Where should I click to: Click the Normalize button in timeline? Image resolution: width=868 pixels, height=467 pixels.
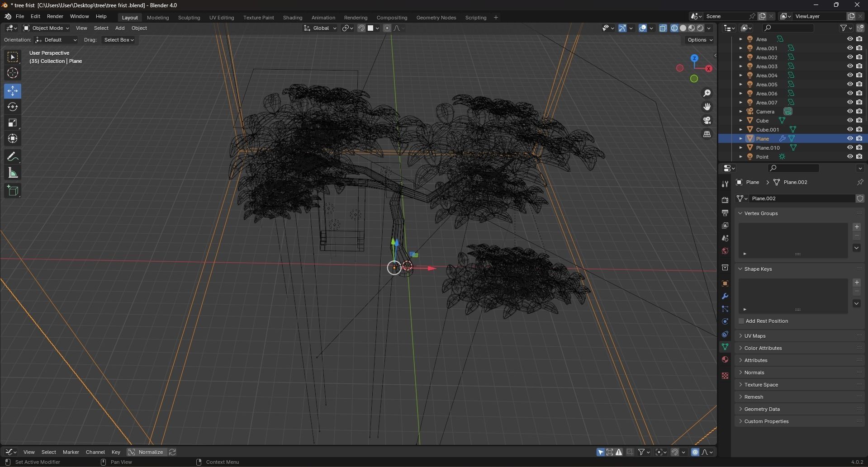pyautogui.click(x=147, y=452)
